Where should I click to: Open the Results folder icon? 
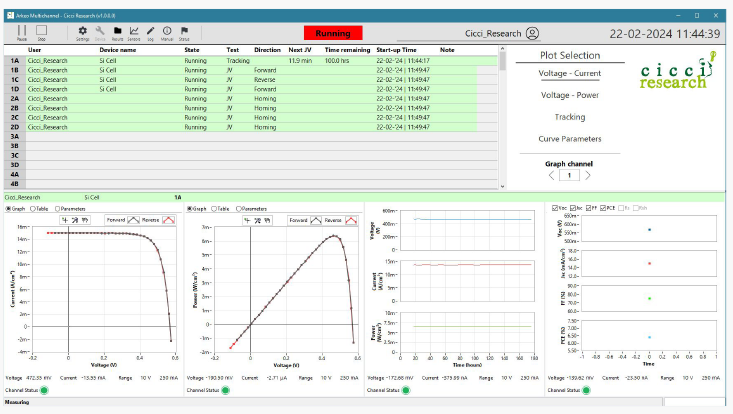point(117,31)
